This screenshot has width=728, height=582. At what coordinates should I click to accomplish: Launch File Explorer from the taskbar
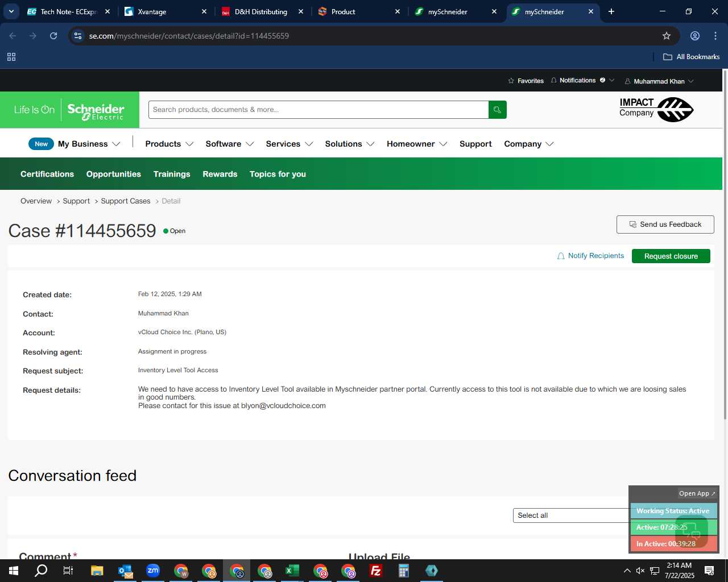tap(97, 571)
